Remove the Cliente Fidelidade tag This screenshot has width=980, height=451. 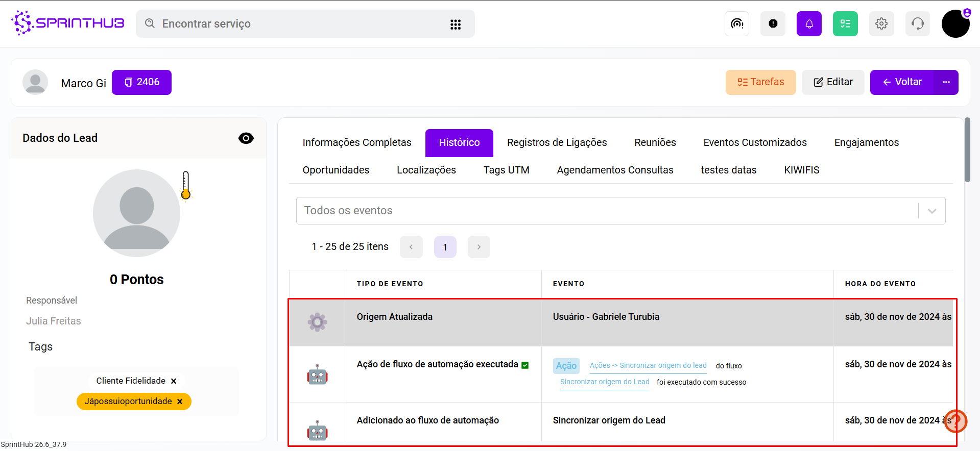click(174, 381)
